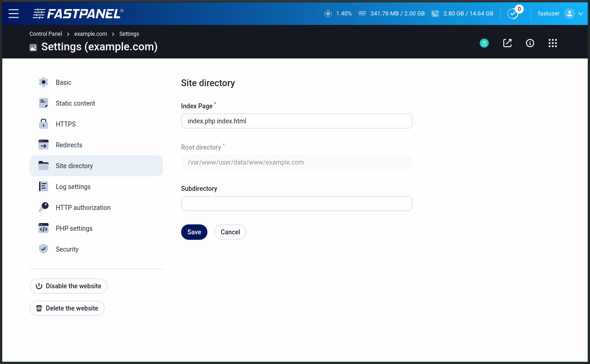This screenshot has height=364, width=590.
Task: Focus the Subdirectory input field
Action: (x=297, y=204)
